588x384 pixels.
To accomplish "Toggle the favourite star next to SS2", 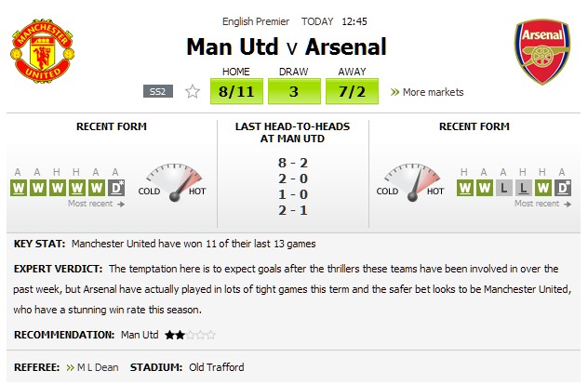I will (x=193, y=91).
